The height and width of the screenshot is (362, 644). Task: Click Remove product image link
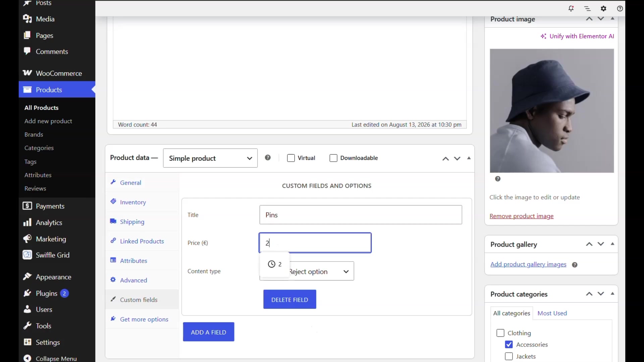(x=522, y=216)
